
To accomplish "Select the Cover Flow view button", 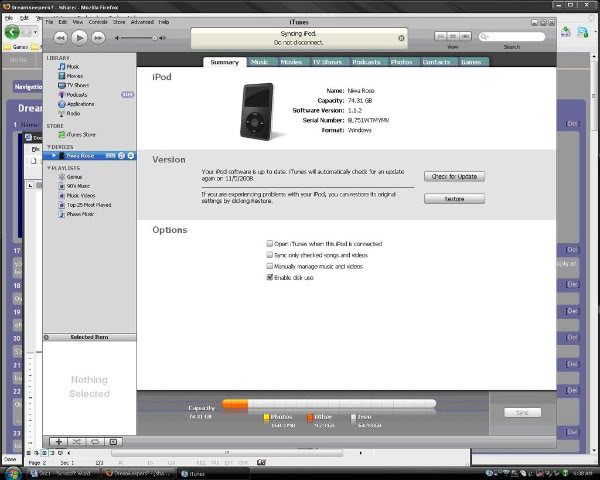I will (465, 36).
